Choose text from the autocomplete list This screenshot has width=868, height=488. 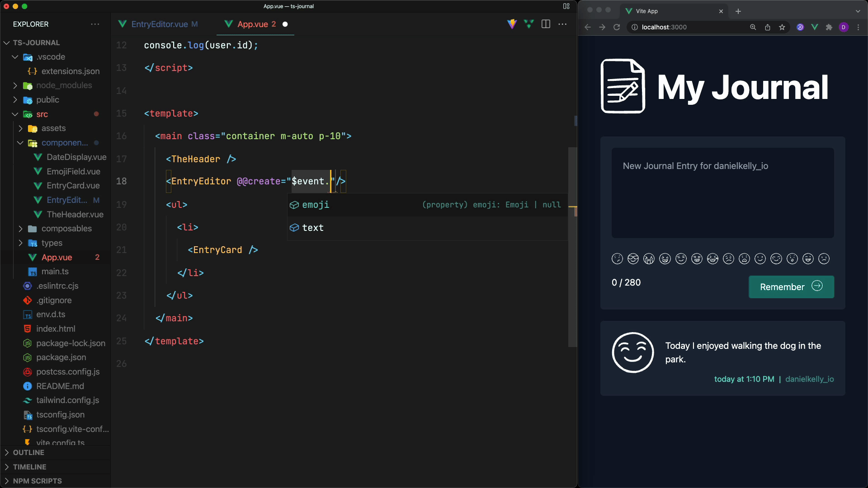[x=427, y=228]
